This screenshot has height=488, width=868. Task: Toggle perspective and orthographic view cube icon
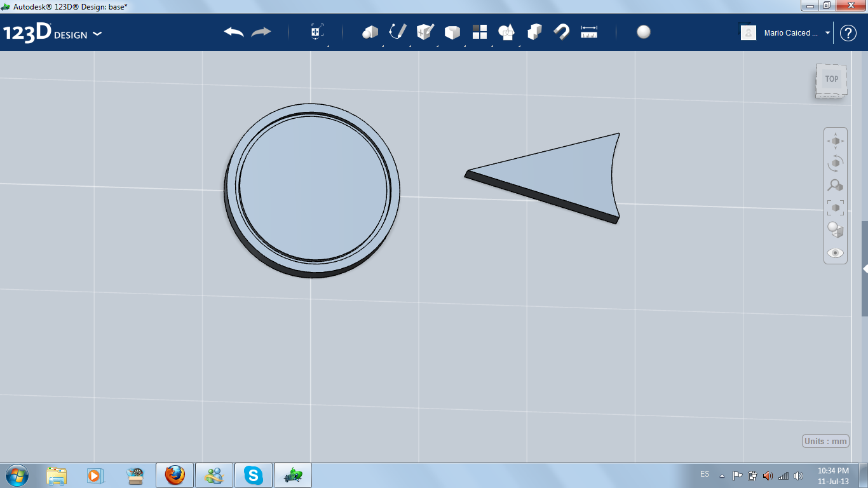pyautogui.click(x=836, y=229)
